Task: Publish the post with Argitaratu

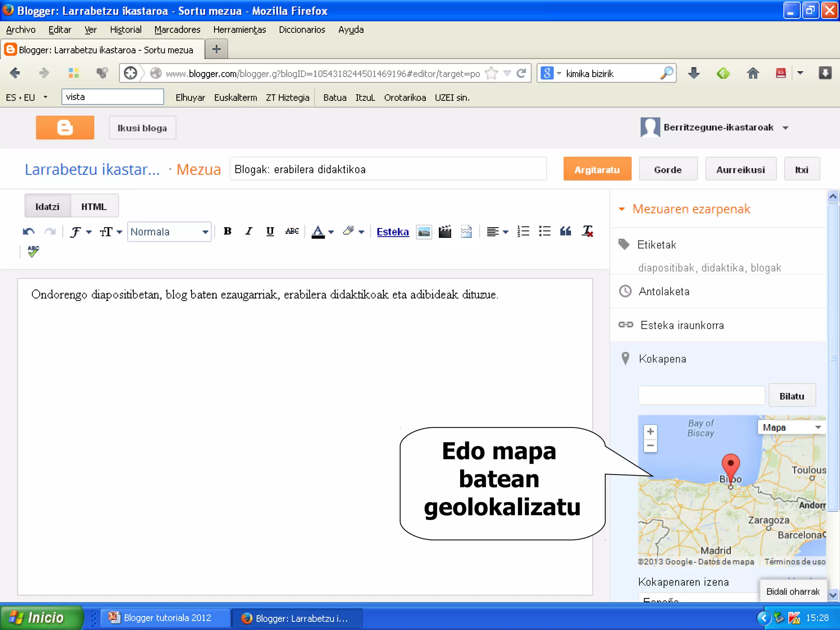Action: (x=597, y=169)
